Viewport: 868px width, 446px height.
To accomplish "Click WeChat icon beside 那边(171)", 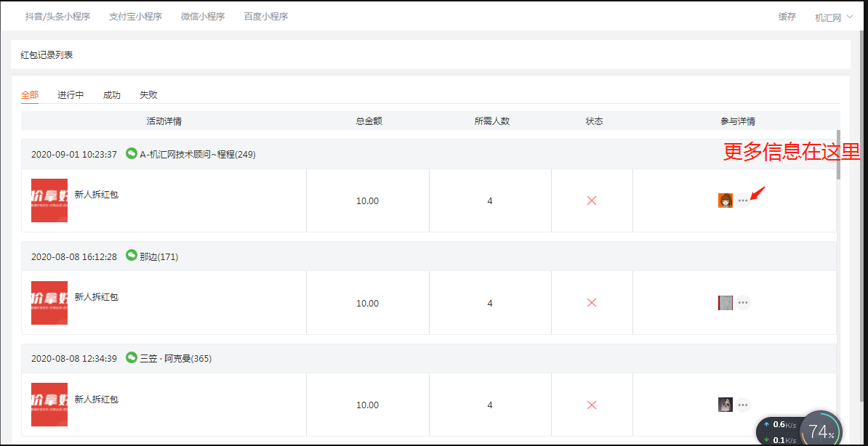I will point(131,255).
